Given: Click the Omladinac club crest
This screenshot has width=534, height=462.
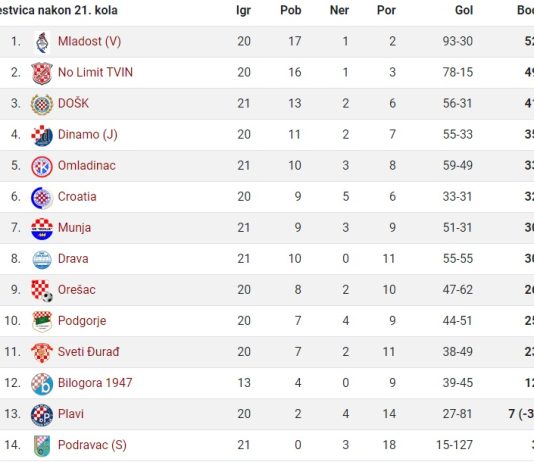Looking at the screenshot, I should [42, 166].
